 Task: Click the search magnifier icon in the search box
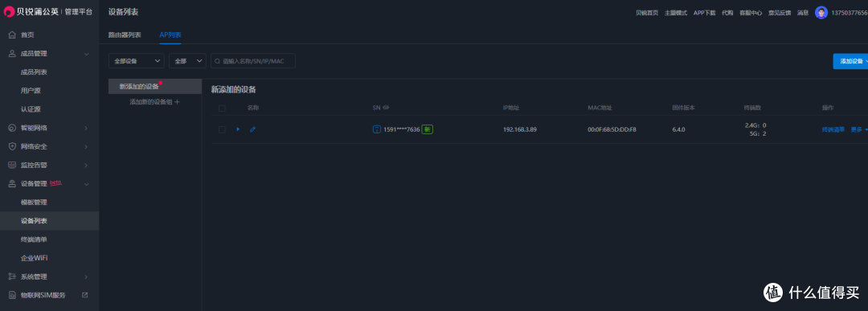[x=218, y=61]
